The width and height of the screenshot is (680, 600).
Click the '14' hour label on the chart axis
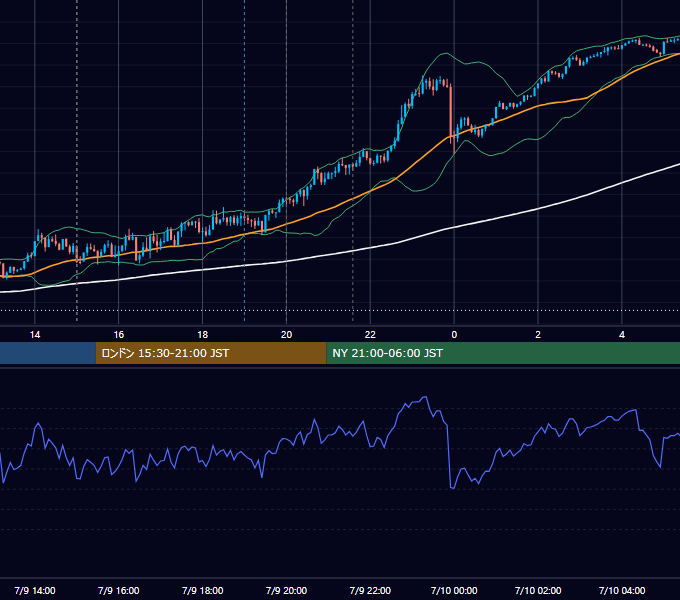click(x=35, y=335)
